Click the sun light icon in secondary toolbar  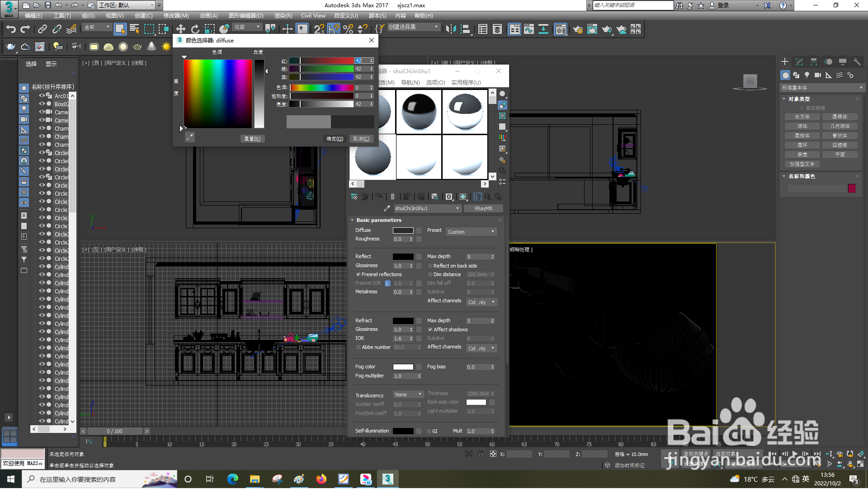click(166, 47)
